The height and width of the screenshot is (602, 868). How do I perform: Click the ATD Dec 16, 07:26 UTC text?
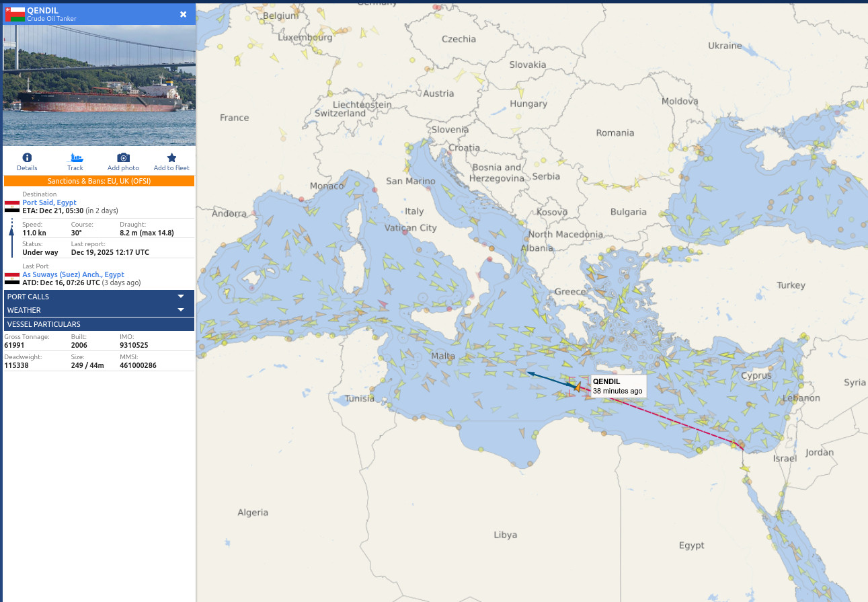[61, 283]
